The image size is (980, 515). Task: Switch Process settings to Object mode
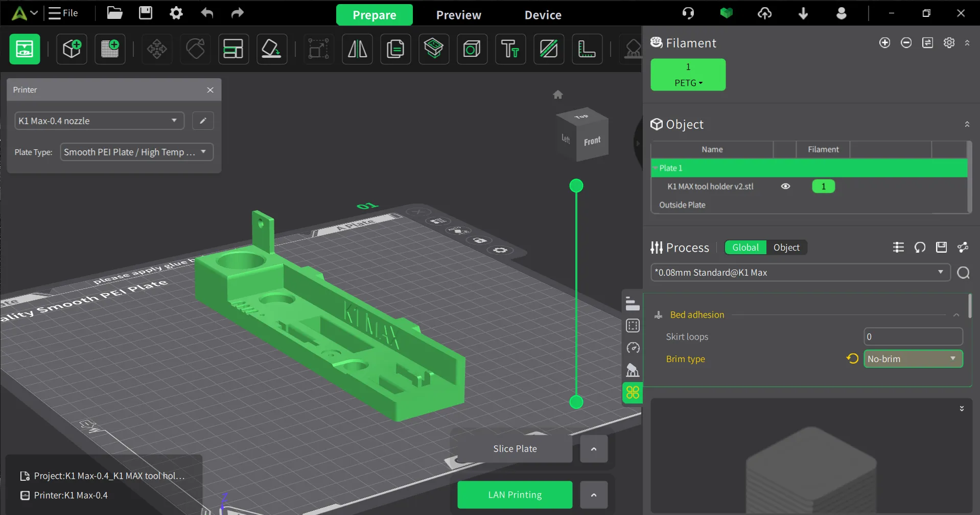pos(786,247)
